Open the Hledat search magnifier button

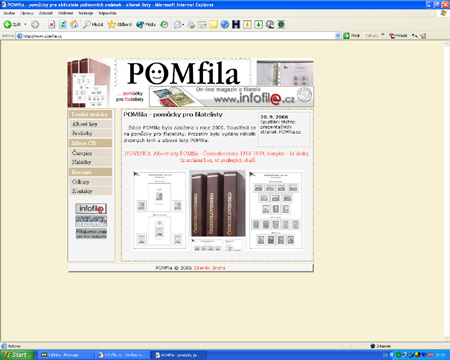(93, 24)
